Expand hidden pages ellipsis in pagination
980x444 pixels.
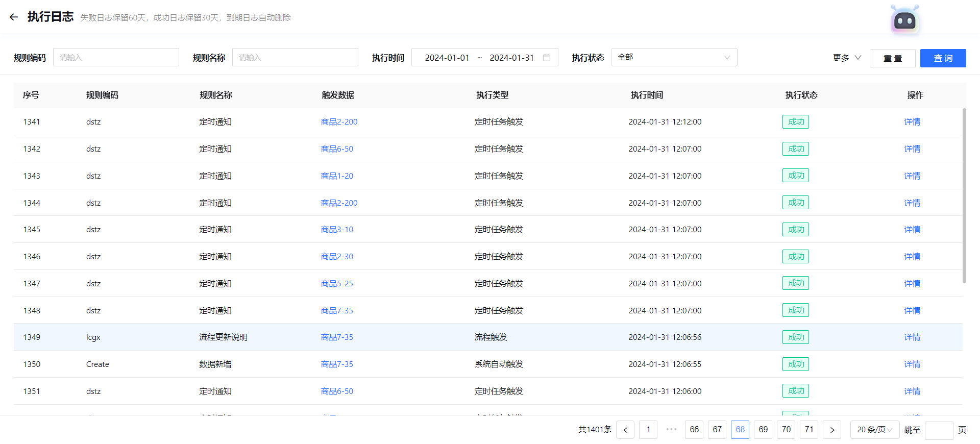pos(671,429)
